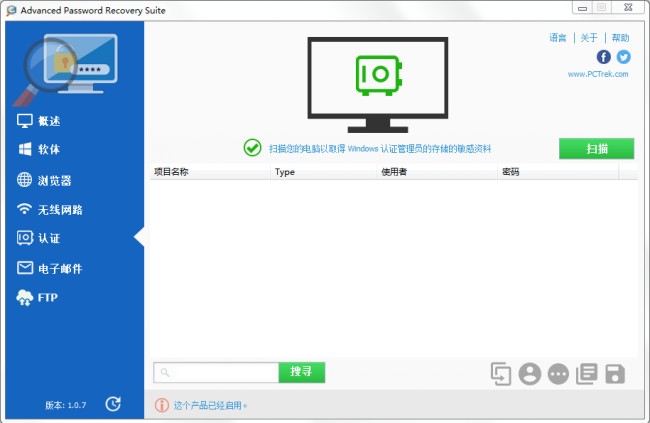Sort by the 使用者 column header

pos(437,172)
